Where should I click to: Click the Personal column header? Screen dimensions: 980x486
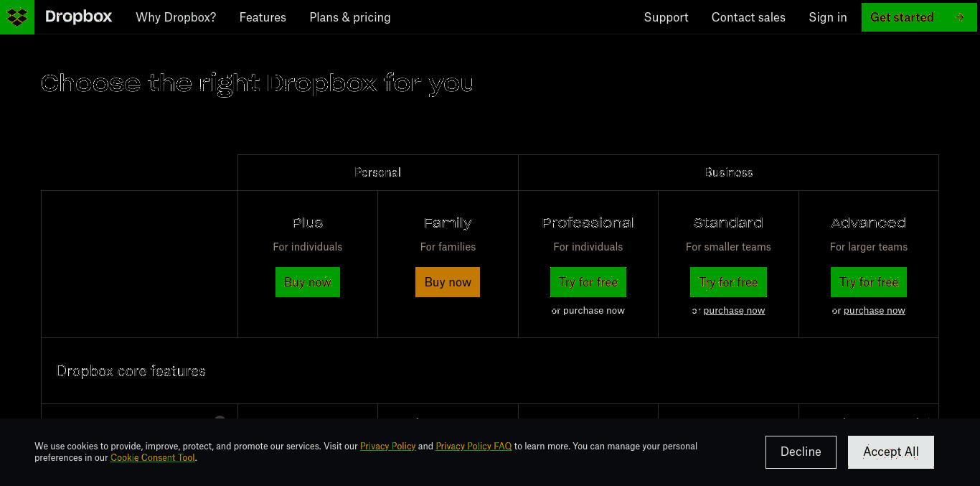tap(377, 172)
